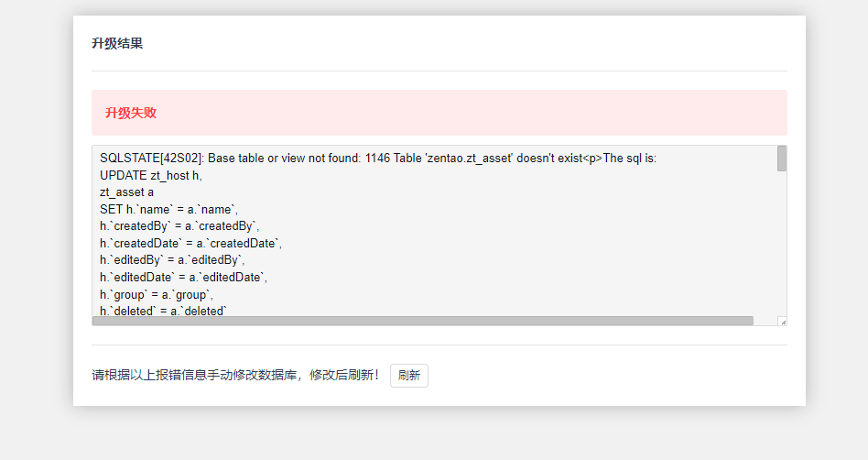Click the h.`deleted` = a.`deleted` line
This screenshot has height=460, width=868.
pos(163,312)
